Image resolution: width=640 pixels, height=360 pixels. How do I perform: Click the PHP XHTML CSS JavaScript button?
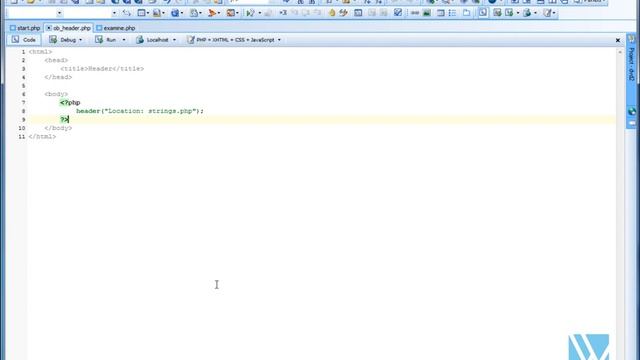(x=231, y=40)
